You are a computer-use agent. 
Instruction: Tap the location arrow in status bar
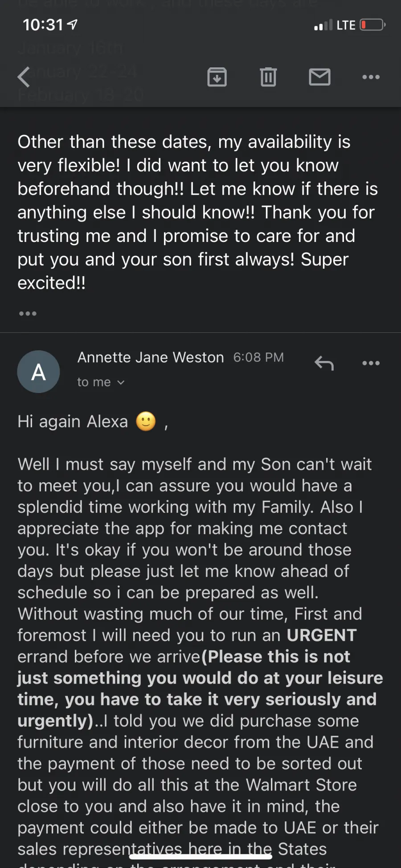pos(72,25)
